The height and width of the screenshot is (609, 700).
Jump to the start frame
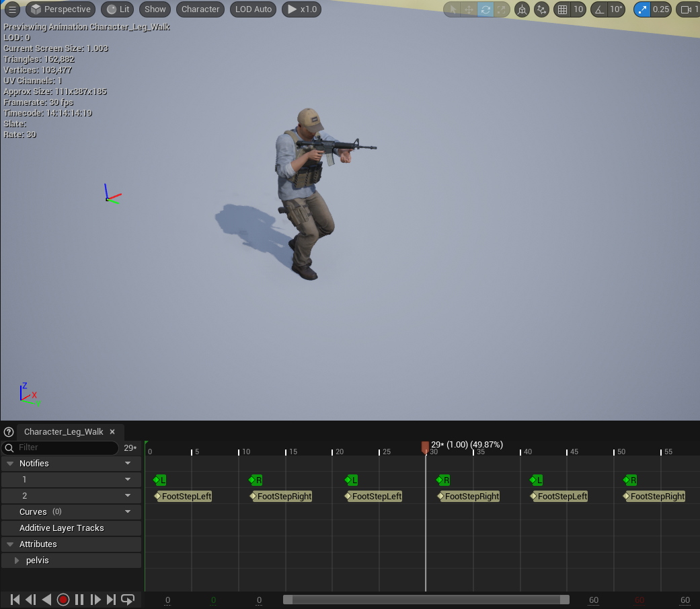click(x=14, y=600)
